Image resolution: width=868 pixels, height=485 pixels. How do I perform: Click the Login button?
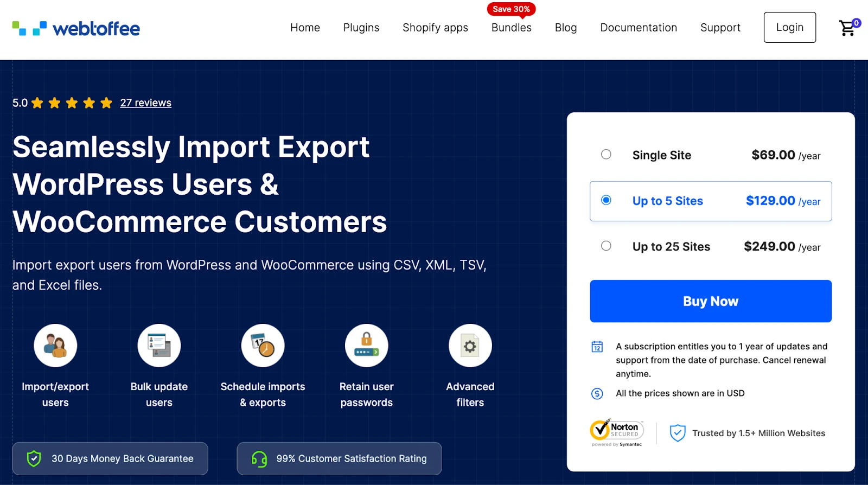[x=790, y=27]
